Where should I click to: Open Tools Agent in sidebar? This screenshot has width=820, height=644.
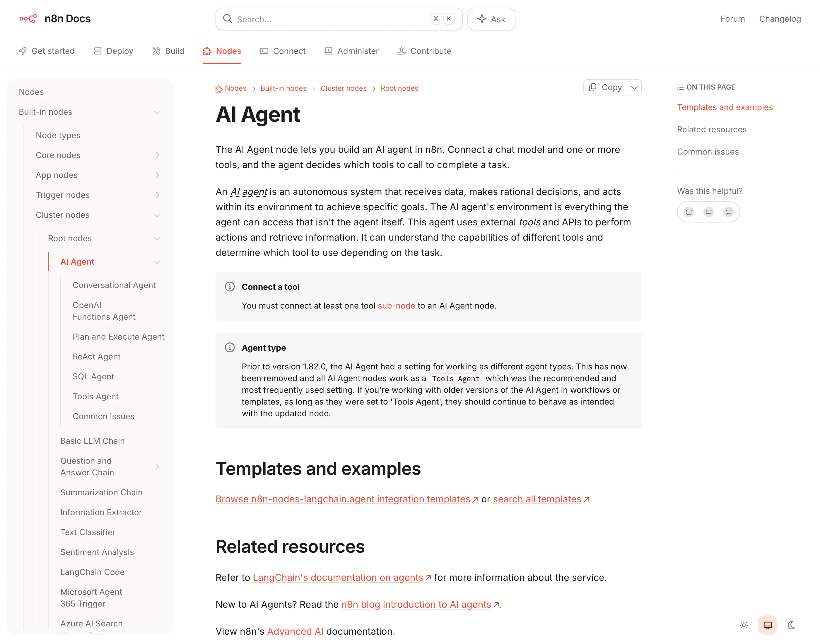[95, 396]
